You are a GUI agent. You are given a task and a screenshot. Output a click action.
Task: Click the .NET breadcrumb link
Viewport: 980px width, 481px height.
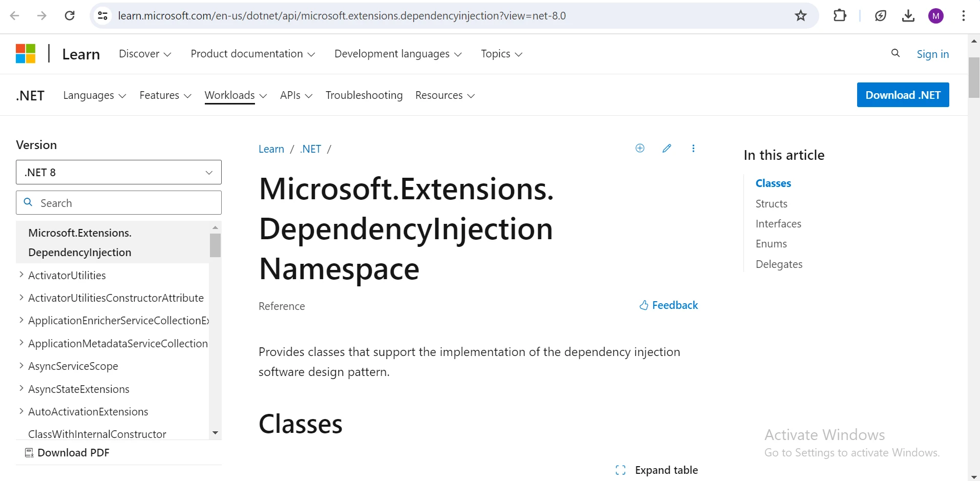point(310,149)
